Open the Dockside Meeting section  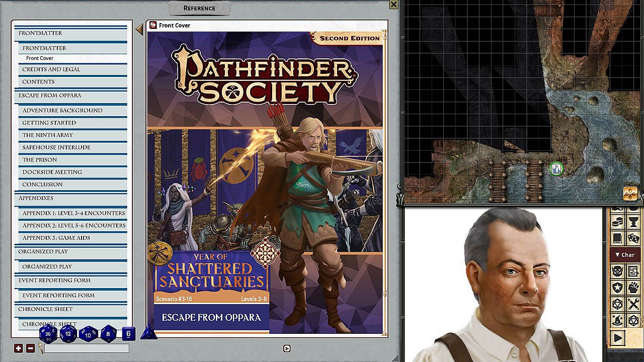click(x=73, y=172)
